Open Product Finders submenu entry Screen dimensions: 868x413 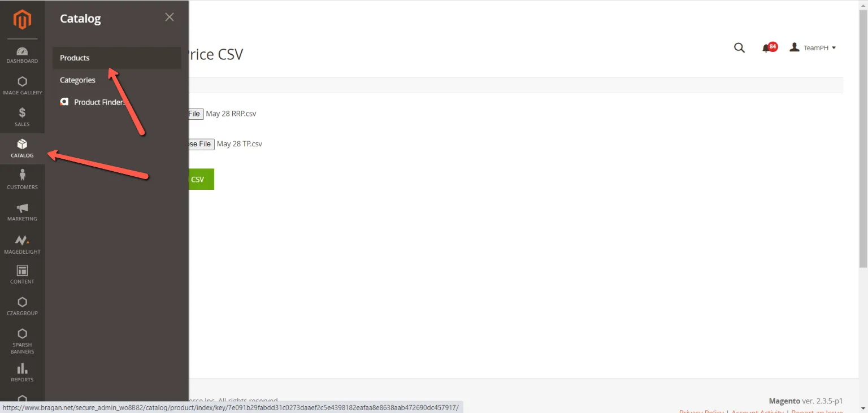tap(117, 102)
